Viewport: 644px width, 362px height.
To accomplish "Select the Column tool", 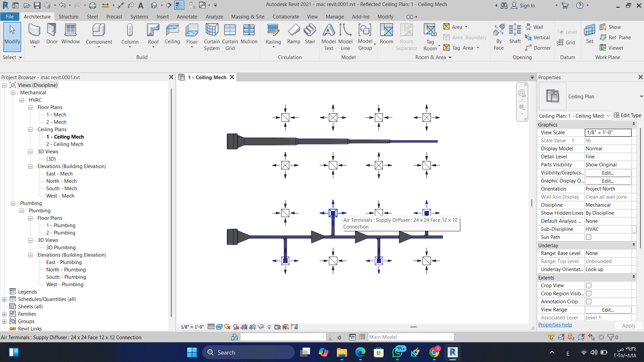I will coord(130,35).
